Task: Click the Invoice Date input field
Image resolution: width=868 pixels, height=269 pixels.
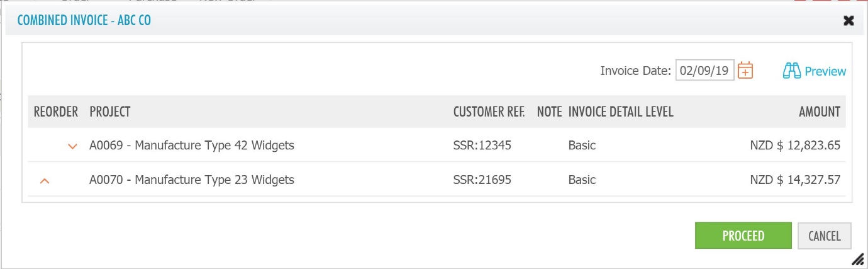Action: (704, 71)
